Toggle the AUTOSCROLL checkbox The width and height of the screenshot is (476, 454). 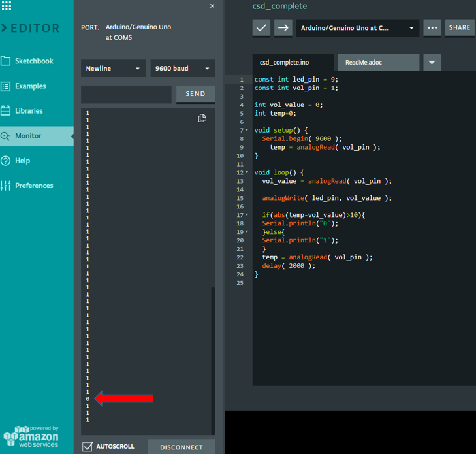click(87, 446)
